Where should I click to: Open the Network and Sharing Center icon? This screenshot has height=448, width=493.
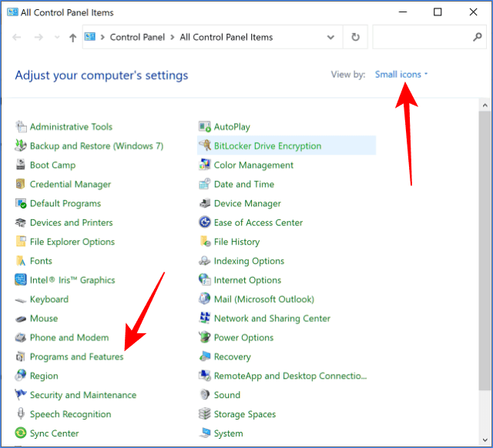coord(205,318)
